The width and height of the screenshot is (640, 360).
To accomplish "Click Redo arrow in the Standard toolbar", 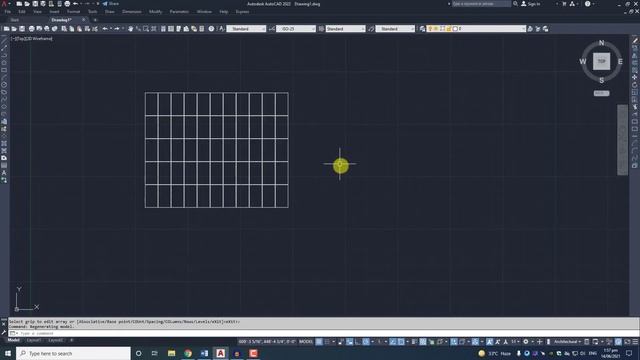I will [x=117, y=29].
